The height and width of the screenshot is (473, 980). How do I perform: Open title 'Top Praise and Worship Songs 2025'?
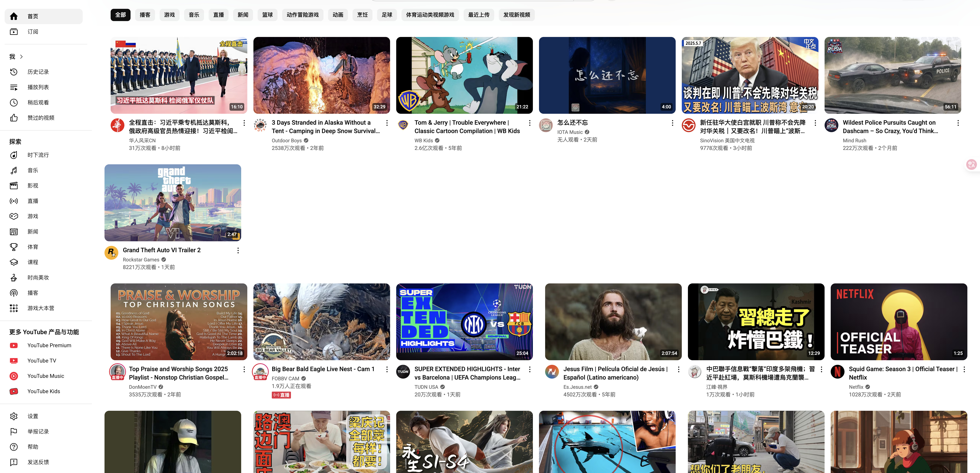[178, 373]
